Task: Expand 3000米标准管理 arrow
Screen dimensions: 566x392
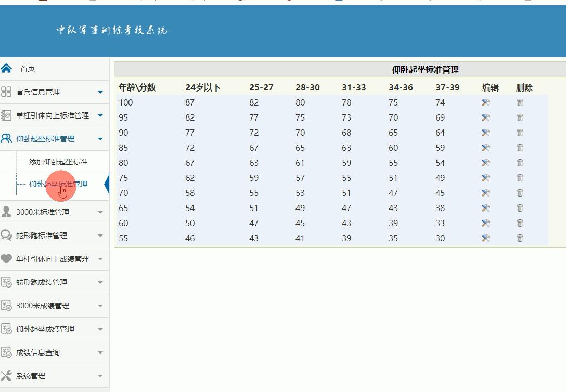Action: point(100,213)
